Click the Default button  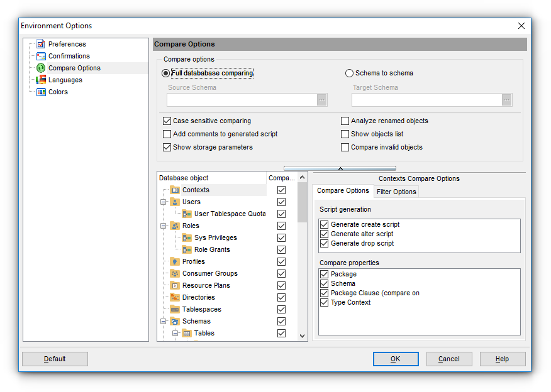[55, 359]
